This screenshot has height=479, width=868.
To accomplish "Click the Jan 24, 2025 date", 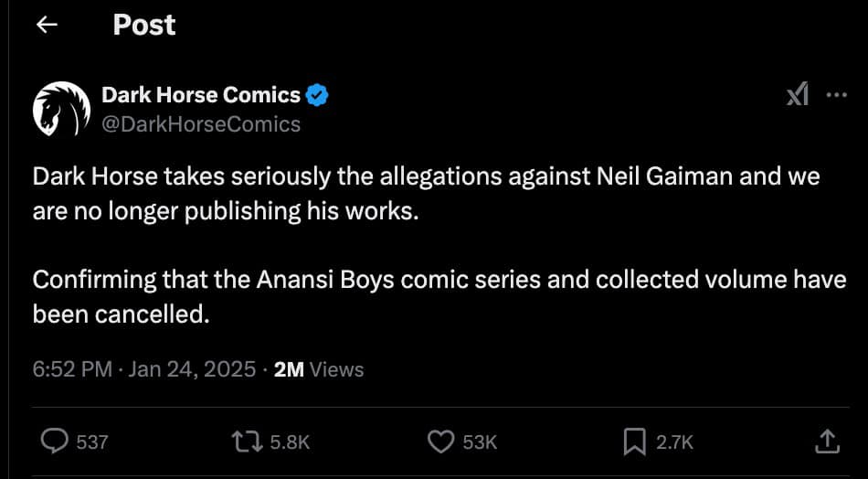I will click(192, 369).
